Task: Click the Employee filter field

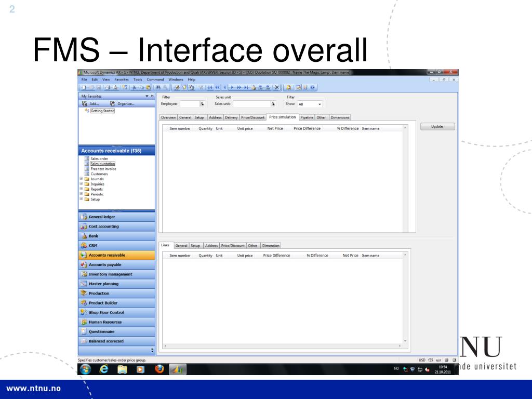Action: pos(190,104)
